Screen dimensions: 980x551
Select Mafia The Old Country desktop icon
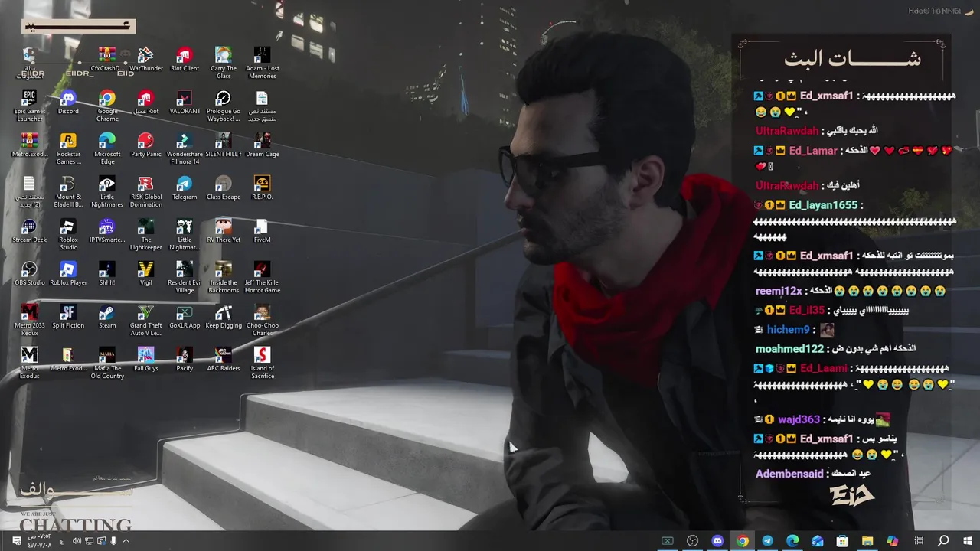pos(107,364)
